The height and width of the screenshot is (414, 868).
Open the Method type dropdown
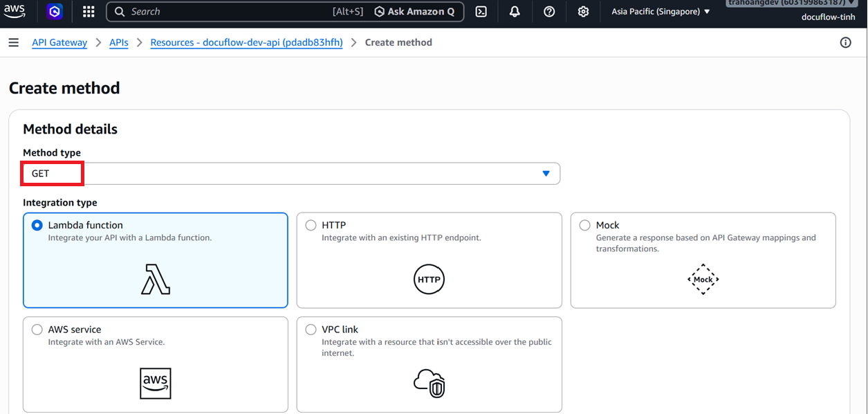(x=291, y=174)
